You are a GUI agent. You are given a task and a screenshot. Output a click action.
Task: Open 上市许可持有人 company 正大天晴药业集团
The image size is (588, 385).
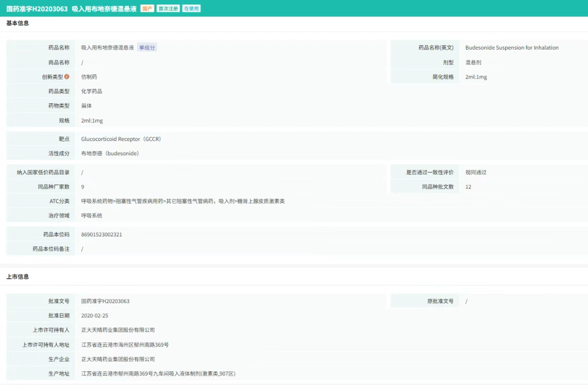click(x=118, y=330)
